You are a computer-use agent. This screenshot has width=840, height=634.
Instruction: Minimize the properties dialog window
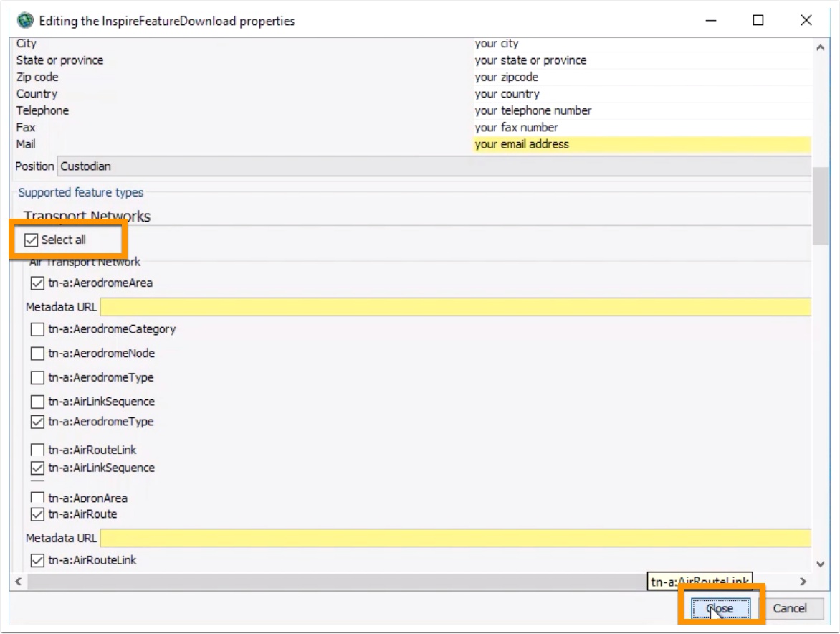click(x=710, y=20)
